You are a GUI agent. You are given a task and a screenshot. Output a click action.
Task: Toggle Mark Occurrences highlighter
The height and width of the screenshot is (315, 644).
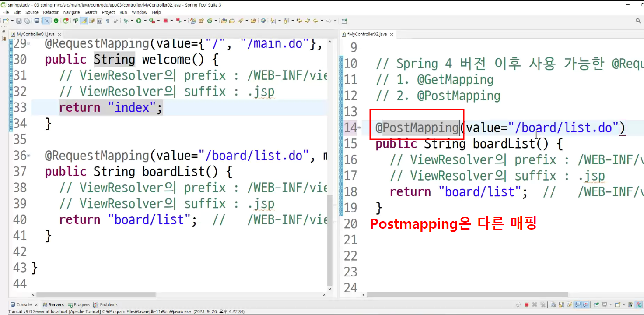pyautogui.click(x=84, y=21)
